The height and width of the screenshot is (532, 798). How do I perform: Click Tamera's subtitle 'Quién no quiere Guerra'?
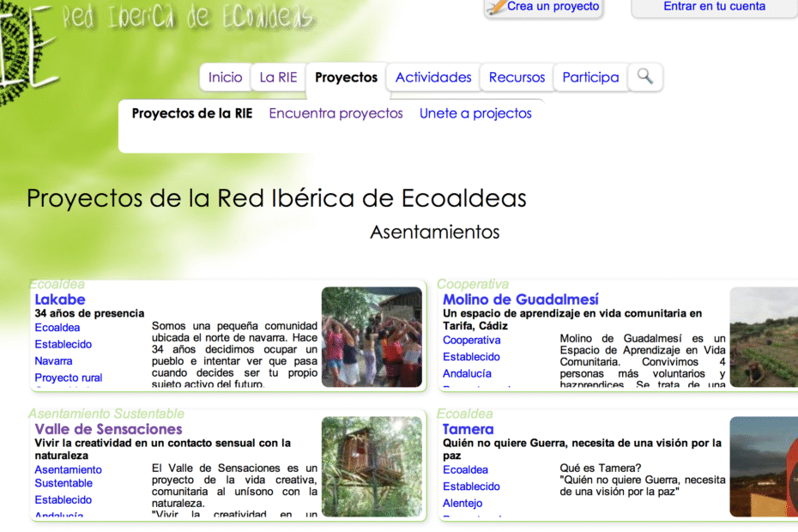[x=583, y=449]
